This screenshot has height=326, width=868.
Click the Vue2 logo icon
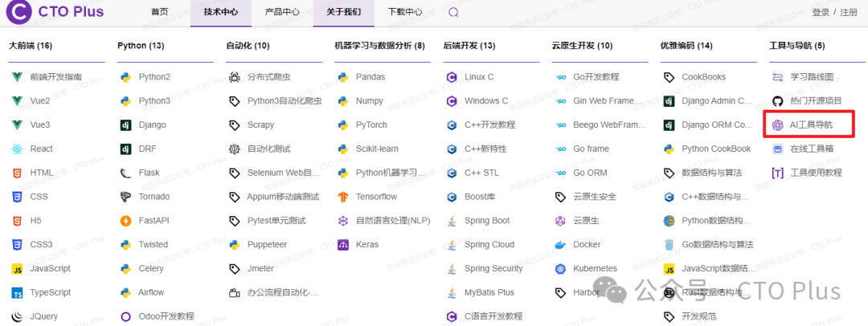pyautogui.click(x=17, y=101)
